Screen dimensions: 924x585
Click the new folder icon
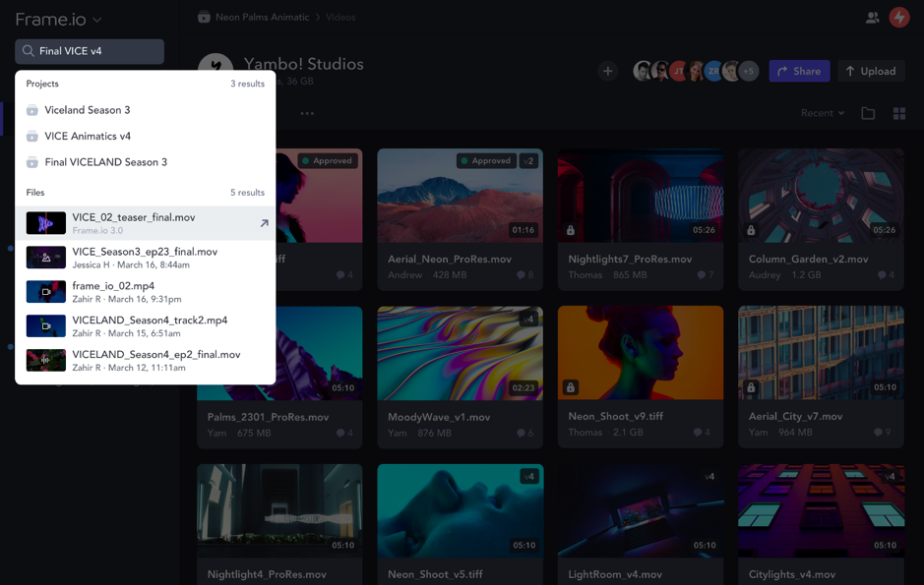click(868, 113)
